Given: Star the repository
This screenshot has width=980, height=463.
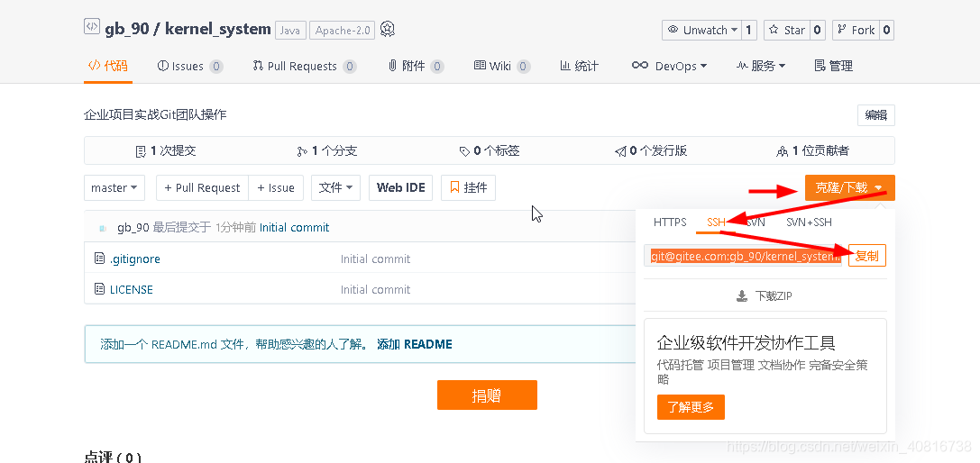Looking at the screenshot, I should pos(787,30).
